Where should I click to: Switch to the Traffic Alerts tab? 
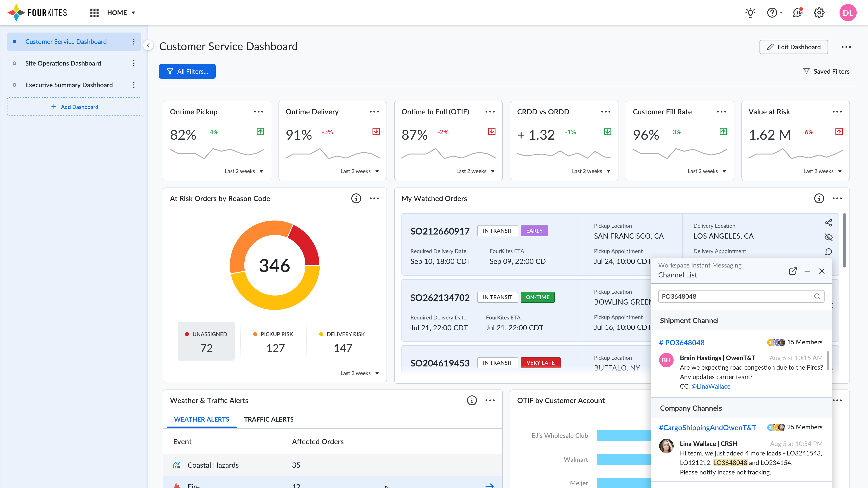269,419
